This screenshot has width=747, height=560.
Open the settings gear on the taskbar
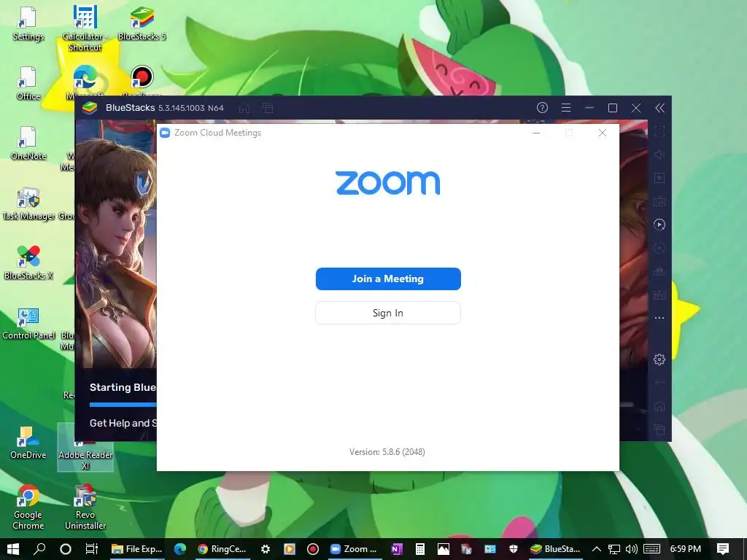[x=266, y=549]
